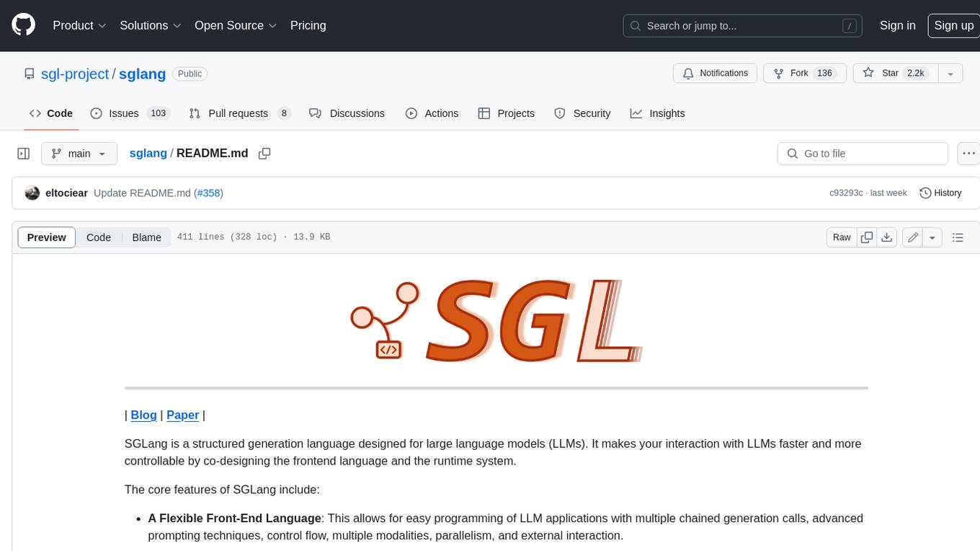This screenshot has height=551, width=980.
Task: Click the Public visibility badge
Action: [190, 74]
